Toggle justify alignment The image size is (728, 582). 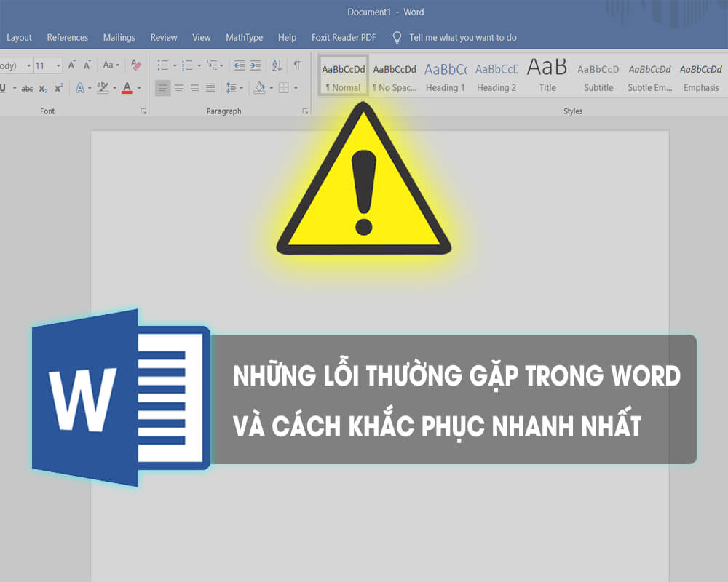(210, 88)
